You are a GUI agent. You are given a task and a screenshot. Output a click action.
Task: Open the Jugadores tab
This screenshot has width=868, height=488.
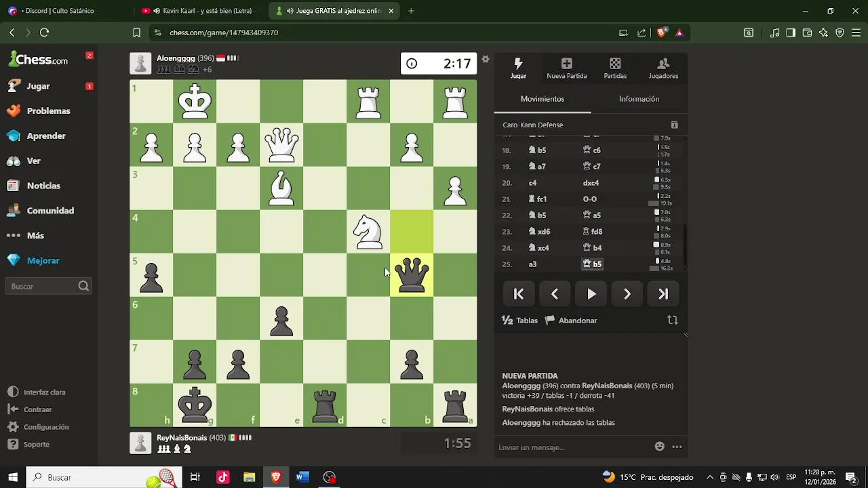[x=663, y=68]
